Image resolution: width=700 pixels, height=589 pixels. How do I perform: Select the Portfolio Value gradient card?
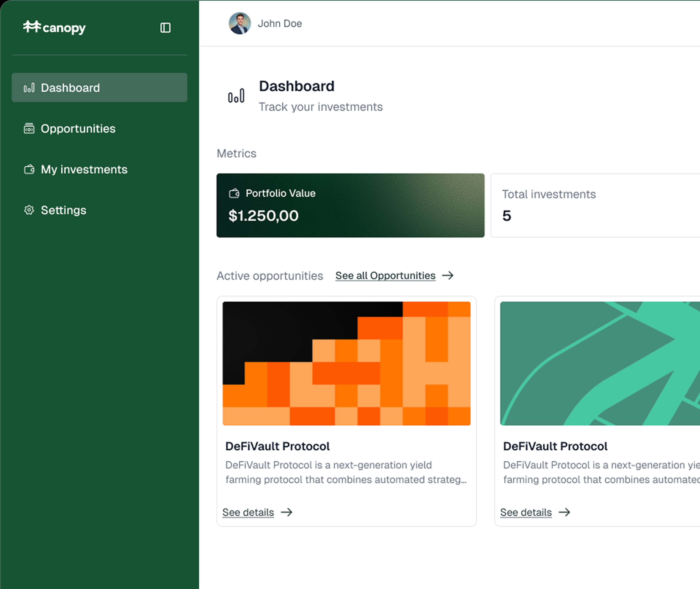point(350,205)
